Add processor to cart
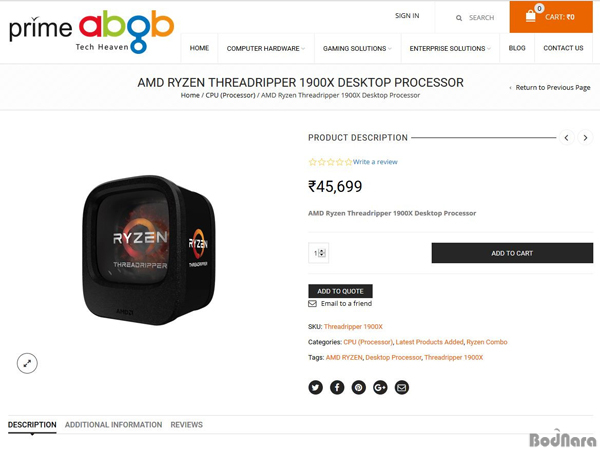The width and height of the screenshot is (600, 450). (512, 253)
